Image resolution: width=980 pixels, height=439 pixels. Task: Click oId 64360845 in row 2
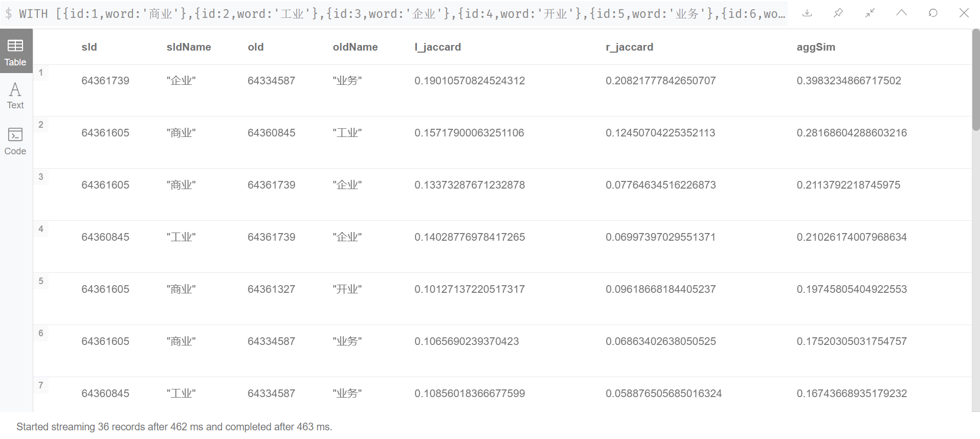(272, 133)
